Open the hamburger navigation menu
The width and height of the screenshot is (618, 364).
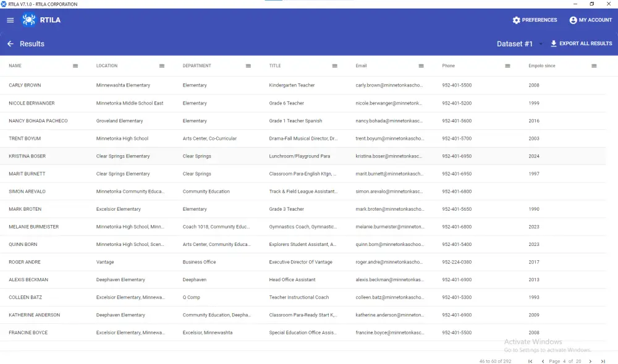point(11,20)
